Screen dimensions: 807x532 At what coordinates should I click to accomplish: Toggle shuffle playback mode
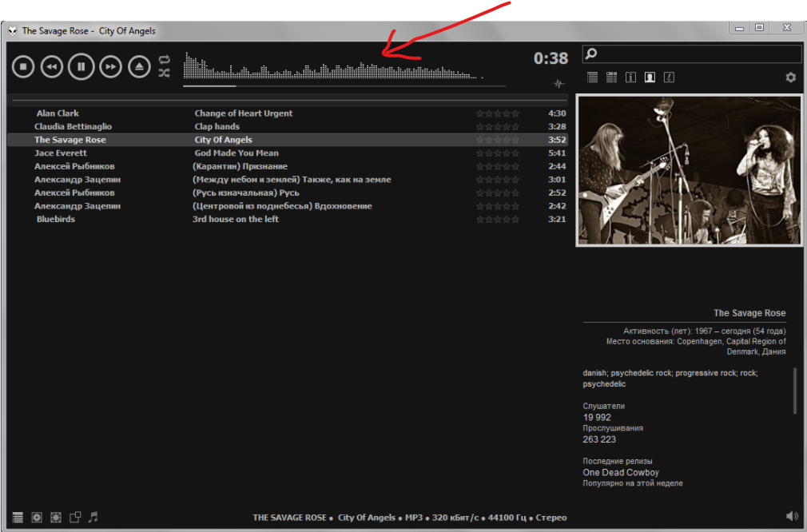164,73
